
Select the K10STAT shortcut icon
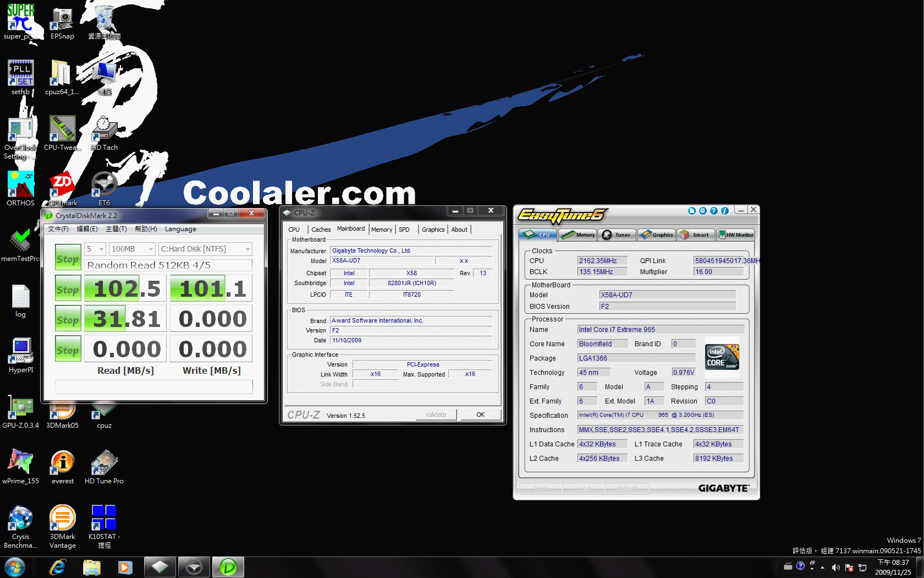pyautogui.click(x=104, y=527)
